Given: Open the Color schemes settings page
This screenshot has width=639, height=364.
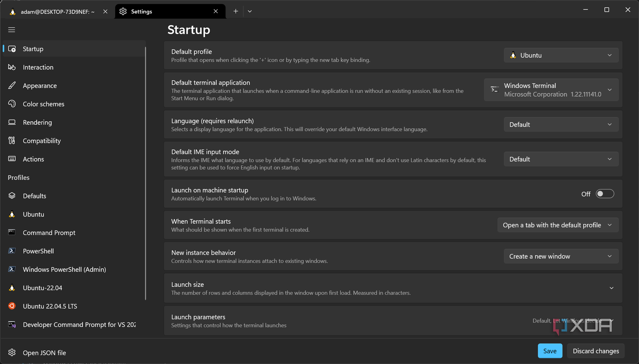Looking at the screenshot, I should (x=74, y=104).
